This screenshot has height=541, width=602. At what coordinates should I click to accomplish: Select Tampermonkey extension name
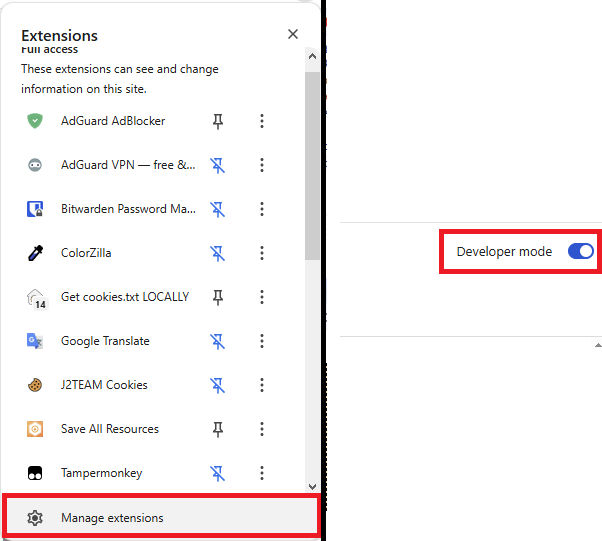click(102, 473)
